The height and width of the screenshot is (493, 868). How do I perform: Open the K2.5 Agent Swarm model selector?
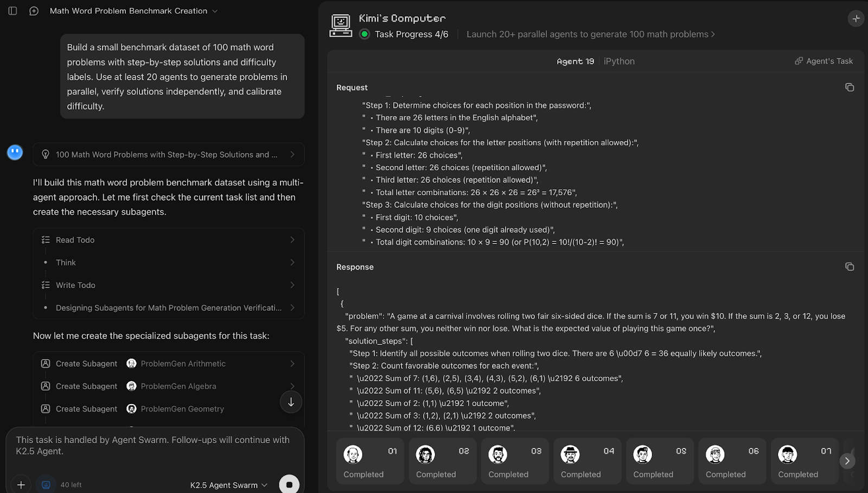coord(227,484)
